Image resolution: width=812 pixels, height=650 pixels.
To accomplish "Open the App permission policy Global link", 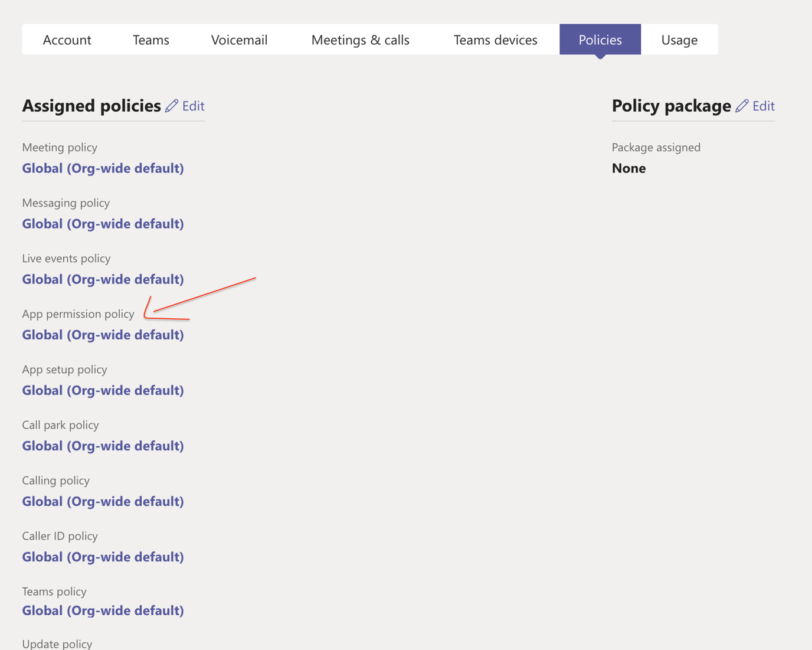I will [103, 334].
